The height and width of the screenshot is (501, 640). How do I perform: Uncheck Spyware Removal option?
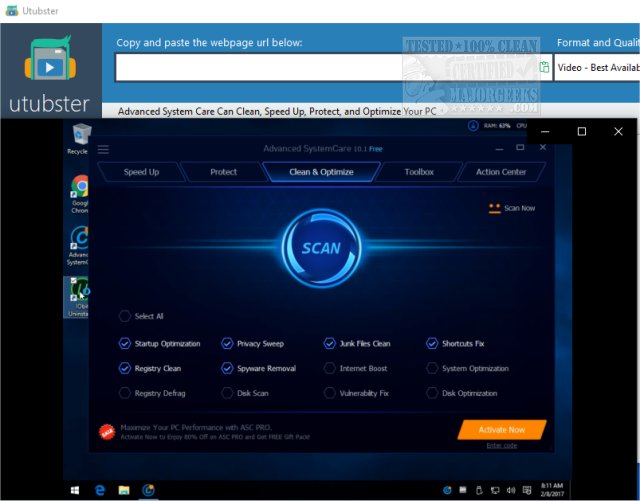227,368
